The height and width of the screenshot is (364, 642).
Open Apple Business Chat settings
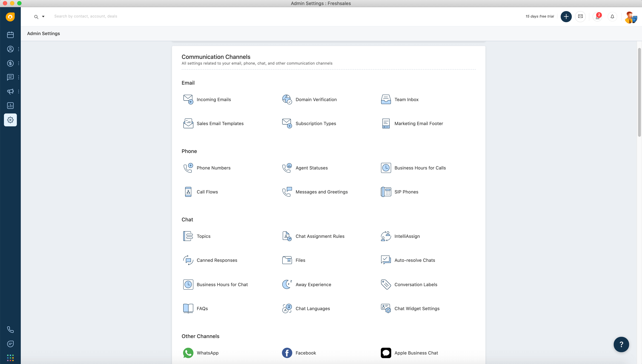[416, 353]
